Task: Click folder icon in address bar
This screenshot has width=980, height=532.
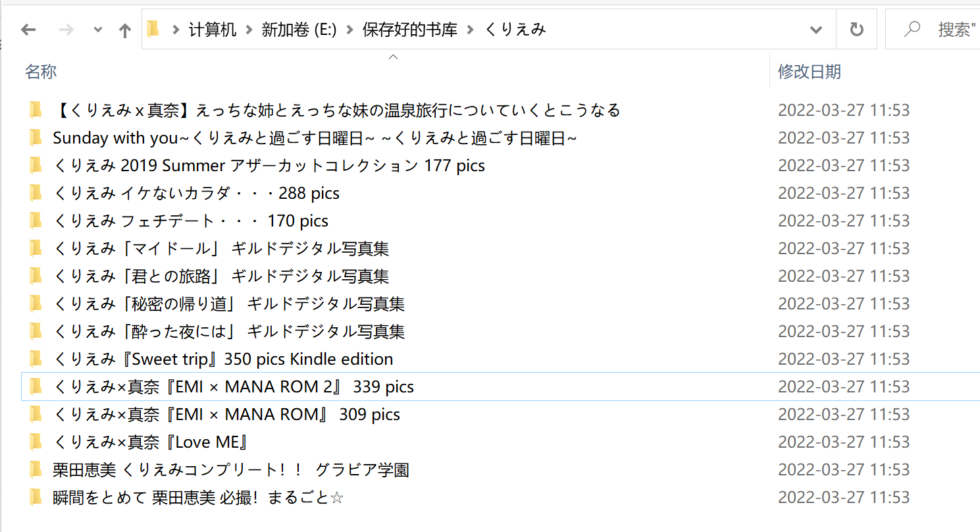Action: point(153,29)
